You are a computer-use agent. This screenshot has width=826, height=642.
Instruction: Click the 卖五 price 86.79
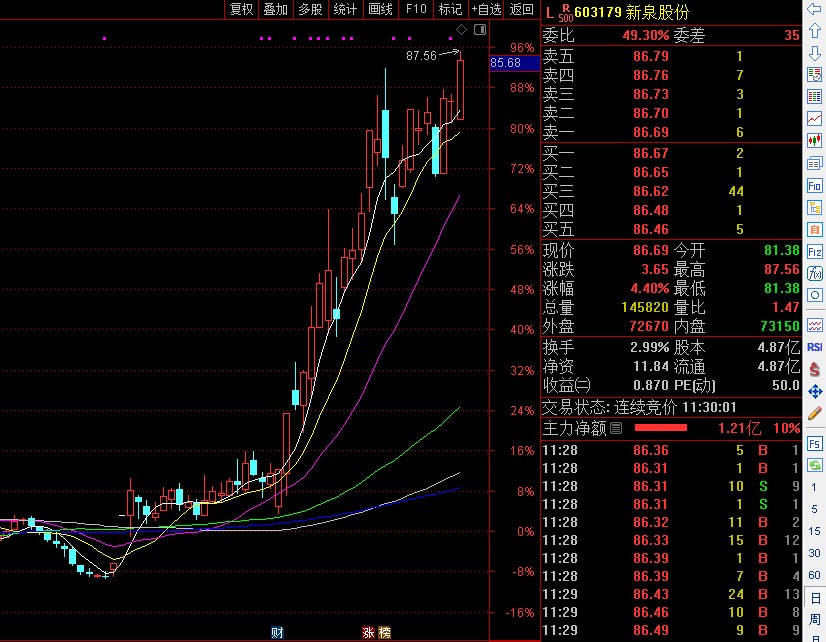pyautogui.click(x=651, y=56)
